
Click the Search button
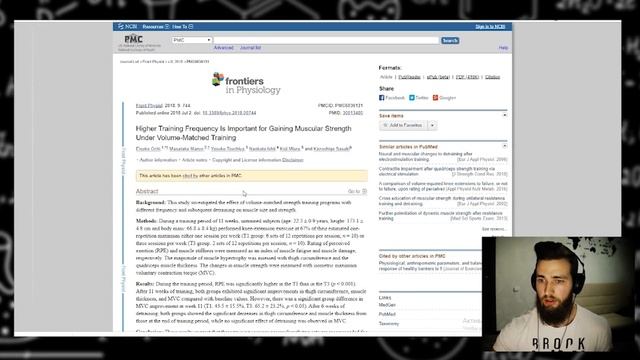tap(450, 40)
